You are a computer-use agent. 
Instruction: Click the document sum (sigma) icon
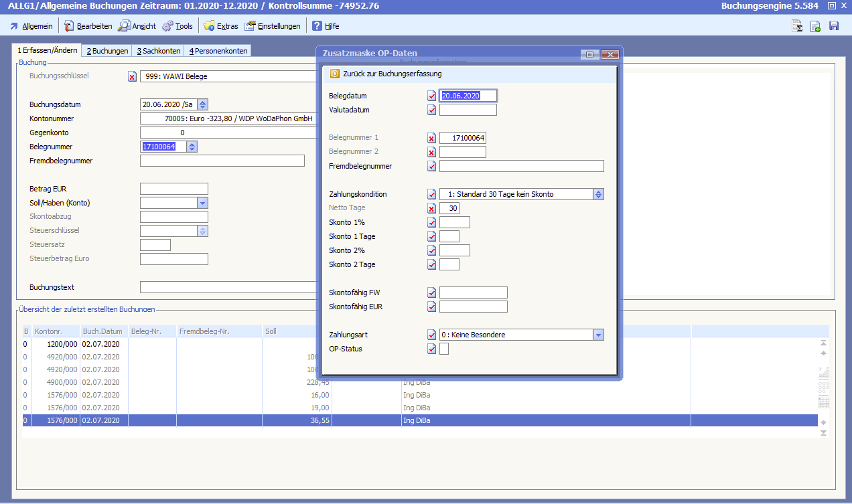[x=797, y=26]
